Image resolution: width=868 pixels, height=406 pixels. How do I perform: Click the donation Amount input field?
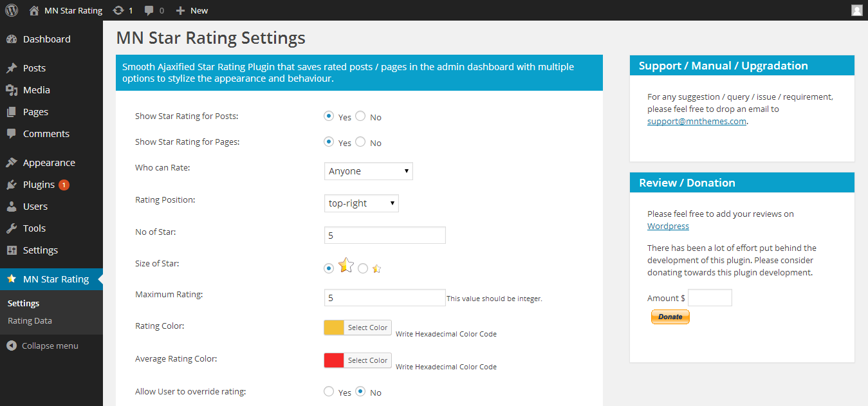point(710,298)
